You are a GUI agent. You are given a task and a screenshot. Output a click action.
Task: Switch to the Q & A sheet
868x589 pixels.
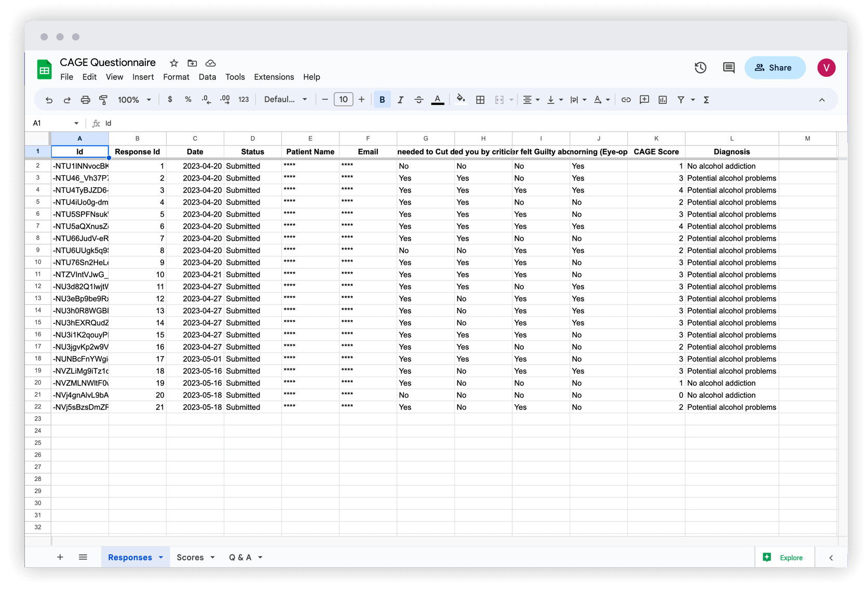tap(241, 557)
